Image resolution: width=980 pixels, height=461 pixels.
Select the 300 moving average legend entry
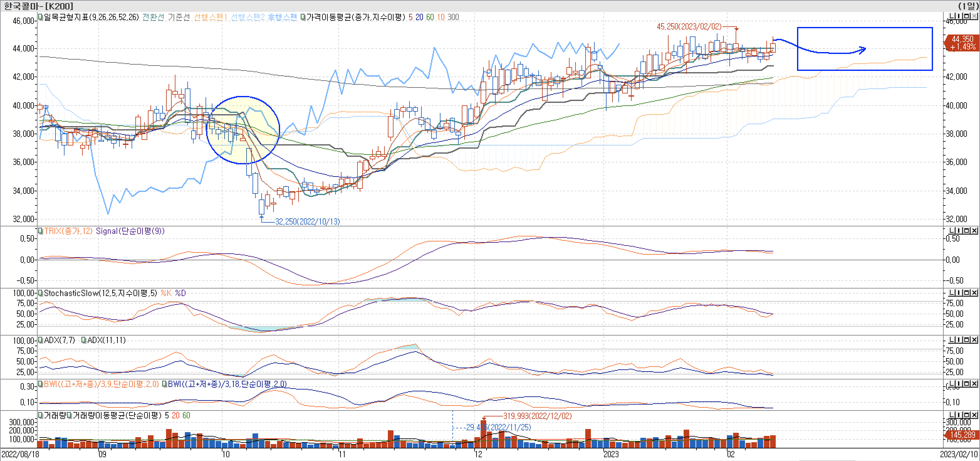click(x=453, y=17)
